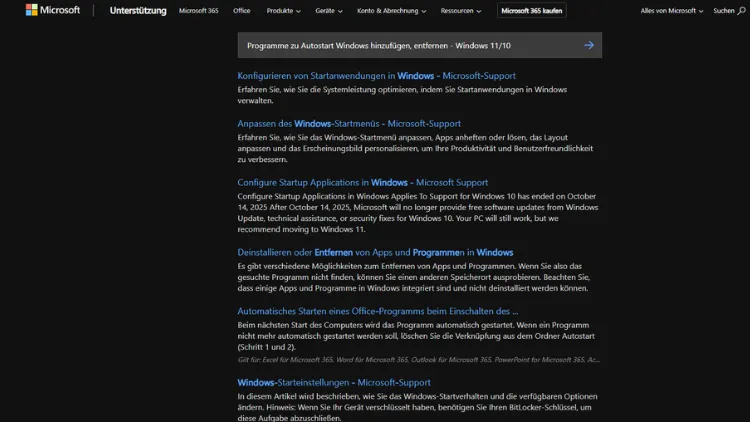
Task: Open Deinstallieren oder Entfernen von Apps result
Action: pyautogui.click(x=375, y=252)
